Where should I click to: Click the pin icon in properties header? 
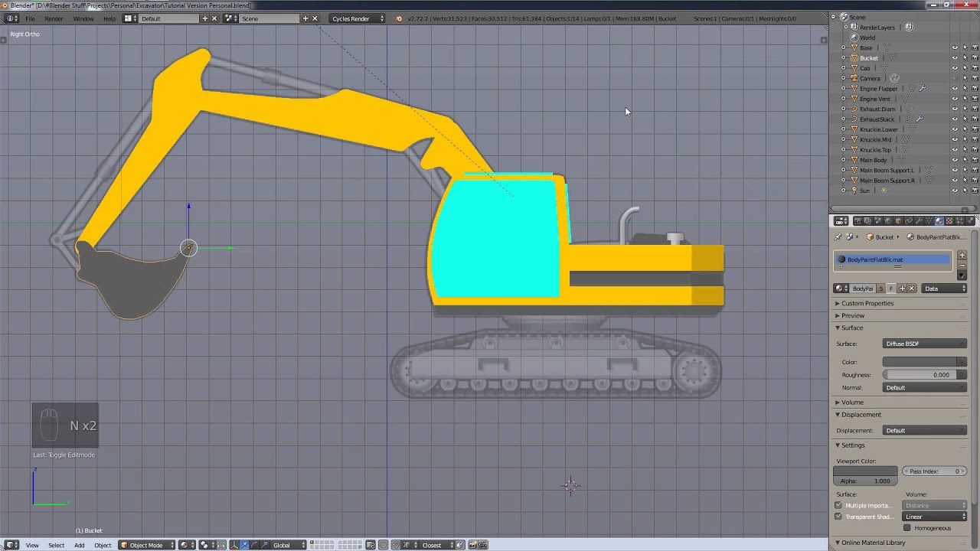pyautogui.click(x=838, y=237)
